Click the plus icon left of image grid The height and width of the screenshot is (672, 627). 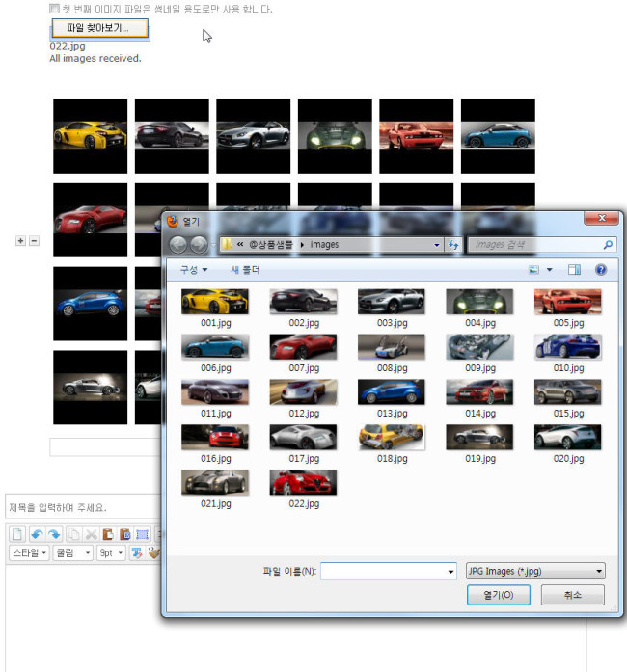(x=21, y=240)
